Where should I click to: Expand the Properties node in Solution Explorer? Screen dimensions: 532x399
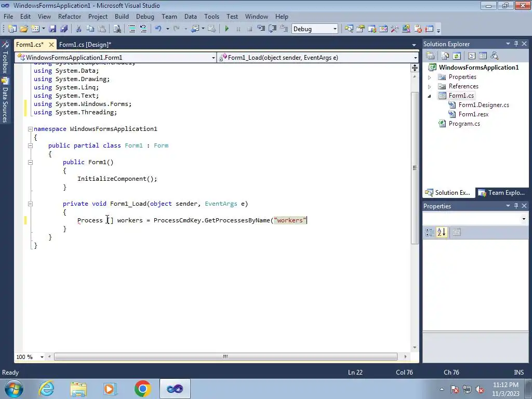430,78
